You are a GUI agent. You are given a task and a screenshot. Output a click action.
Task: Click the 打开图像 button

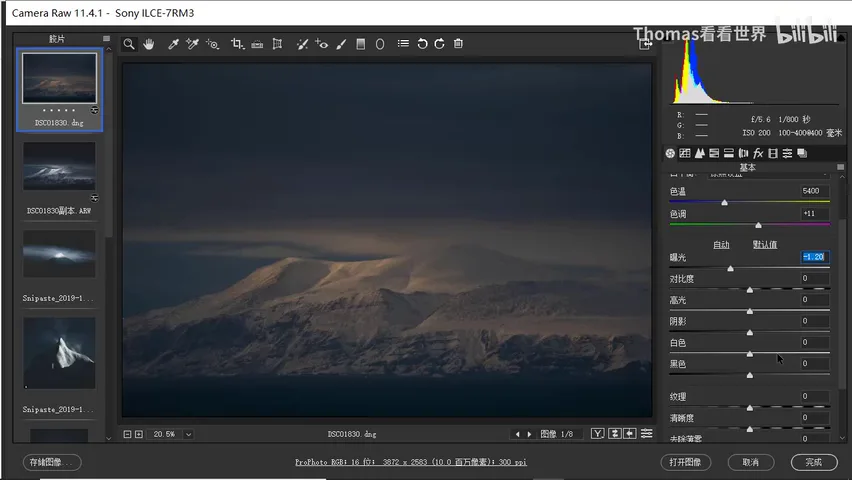pos(685,462)
